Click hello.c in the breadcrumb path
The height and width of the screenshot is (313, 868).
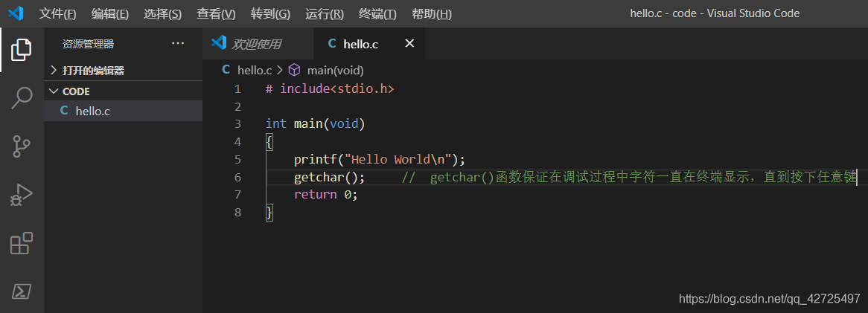click(x=254, y=70)
